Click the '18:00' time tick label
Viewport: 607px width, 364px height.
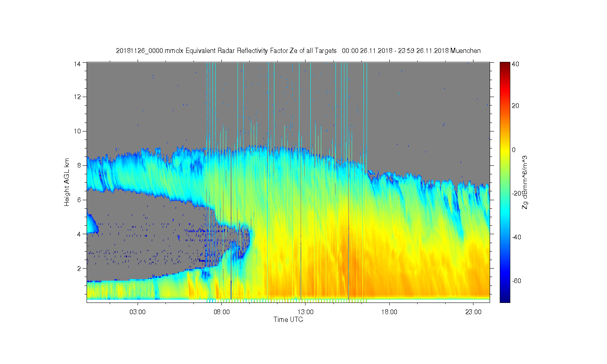coord(389,312)
